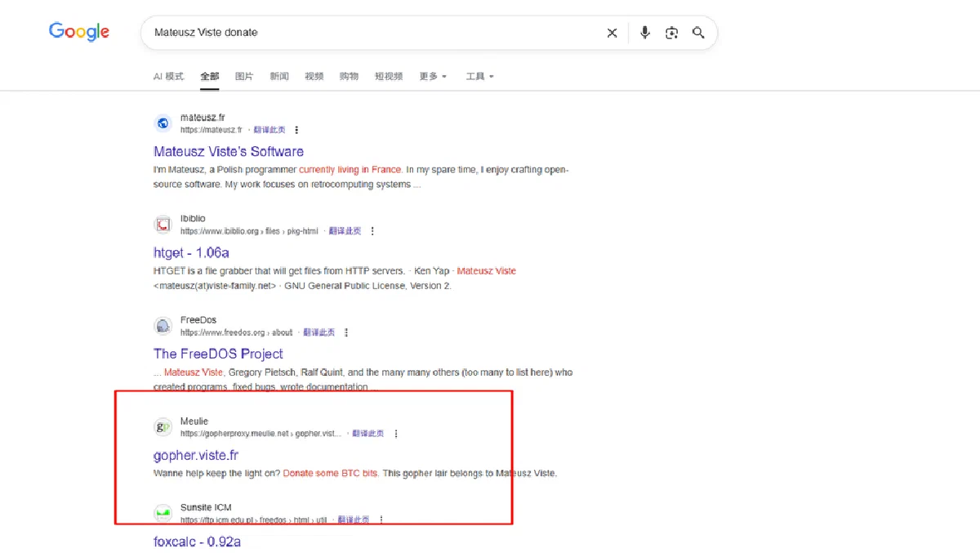The image size is (980, 553).
Task: Open Google Lens image search icon
Action: [671, 33]
